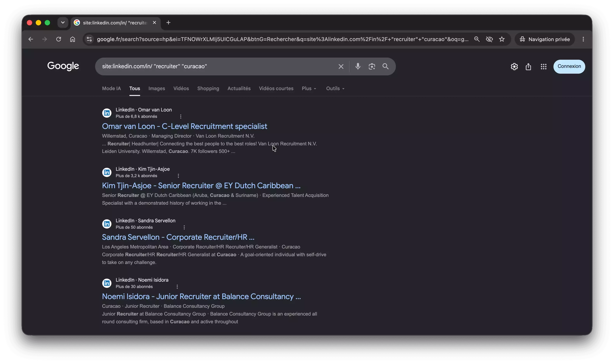The image size is (614, 364).
Task: Click LinkedIn favicon beside Omar van Loon
Action: tap(107, 113)
